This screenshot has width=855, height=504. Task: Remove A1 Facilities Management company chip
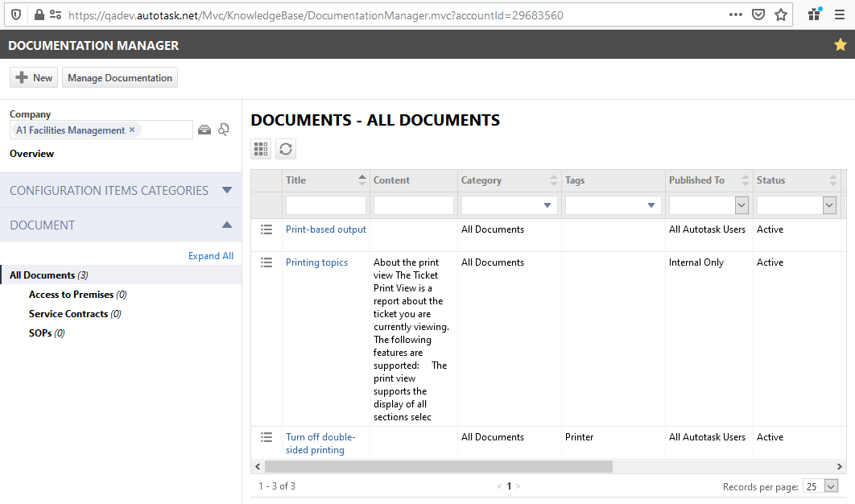pos(132,130)
